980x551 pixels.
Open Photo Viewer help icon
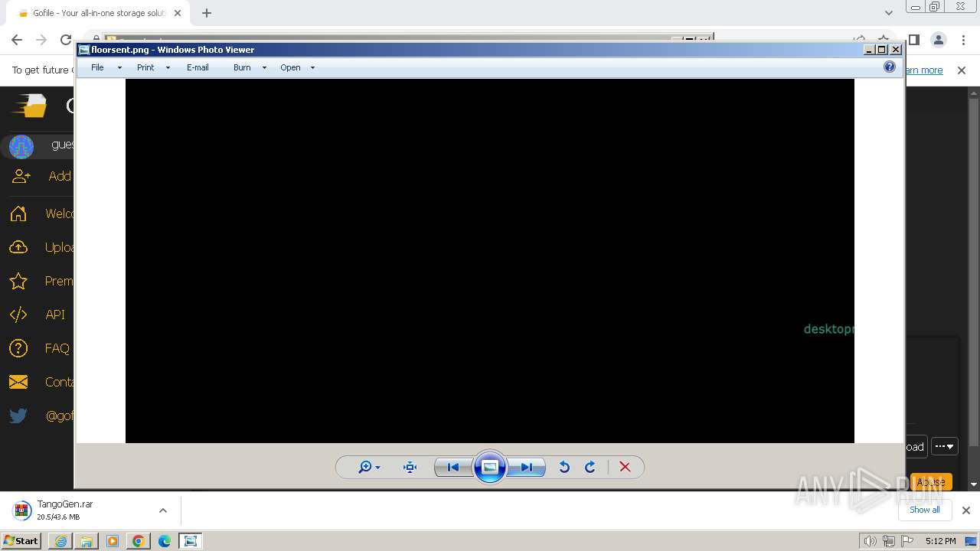[890, 67]
